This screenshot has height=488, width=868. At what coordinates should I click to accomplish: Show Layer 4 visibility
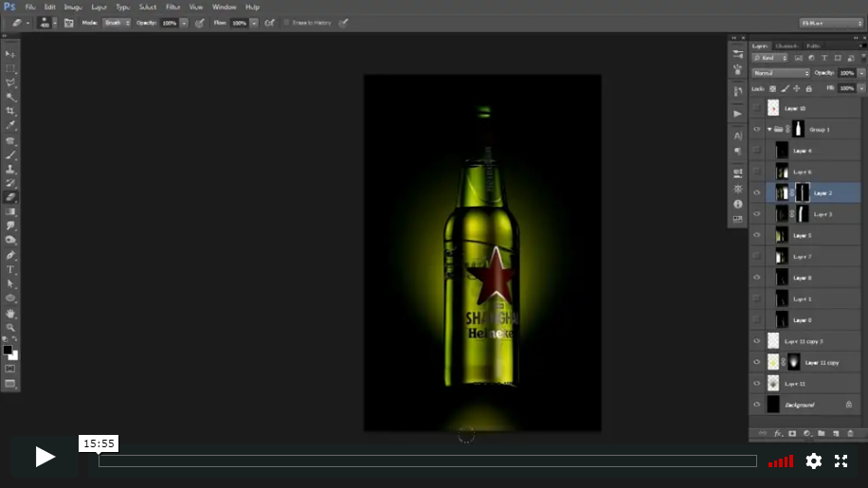[x=757, y=151]
